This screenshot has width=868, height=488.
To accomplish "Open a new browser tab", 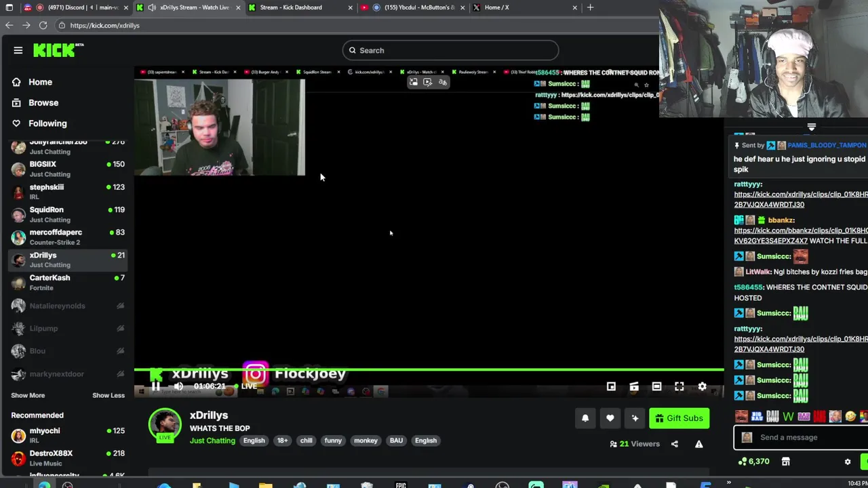I will (x=590, y=7).
